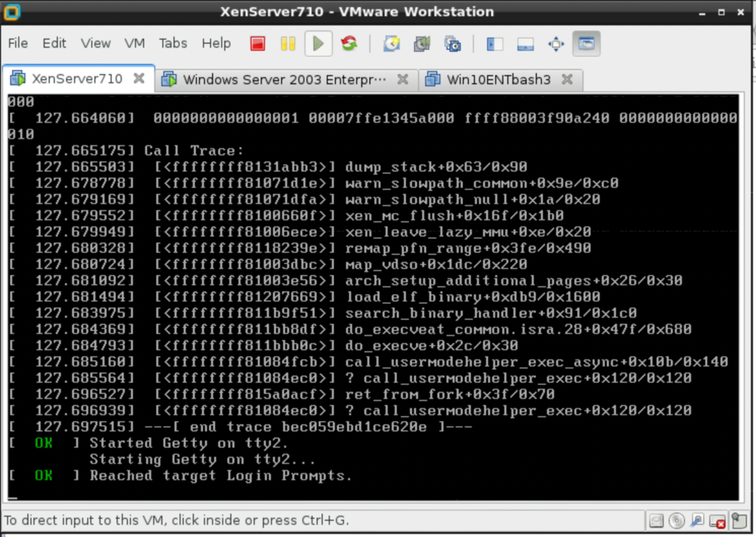Click the XenServer710 tab VM icon
The image size is (756, 537).
coord(18,78)
